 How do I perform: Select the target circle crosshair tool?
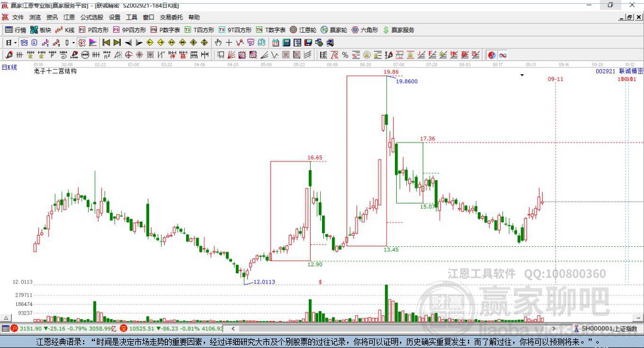click(128, 55)
